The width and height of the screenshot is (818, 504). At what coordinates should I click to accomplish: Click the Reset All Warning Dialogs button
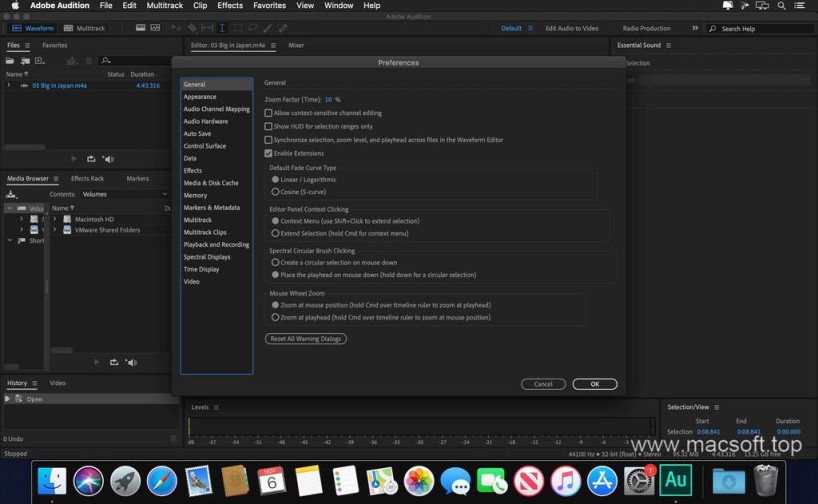pos(306,339)
